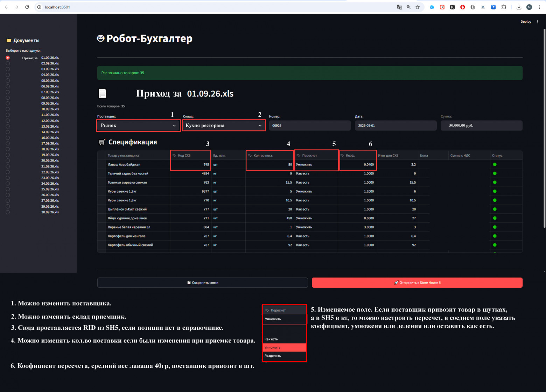Click the Цыплёнок 0,45кг свежий product cell
The height and width of the screenshot is (392, 546).
pyautogui.click(x=138, y=209)
